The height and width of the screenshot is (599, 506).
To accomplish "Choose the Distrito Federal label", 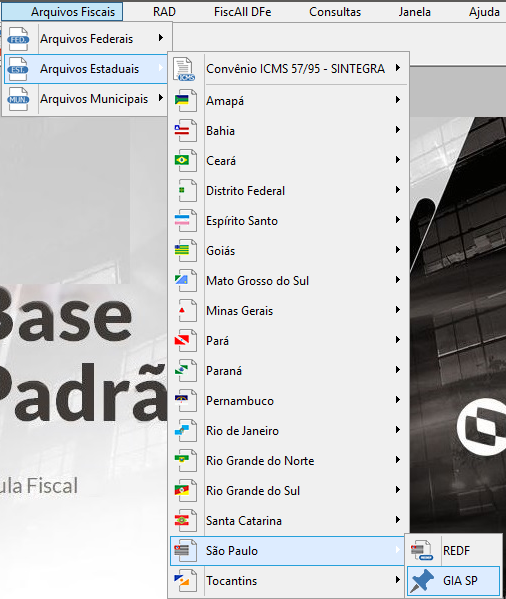I will tap(246, 191).
